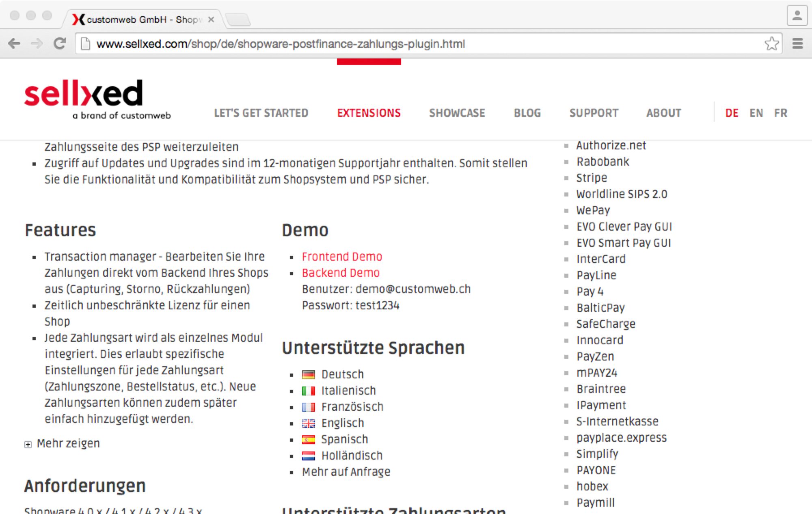812x514 pixels.
Task: Select the customweb GmbH browser tab
Action: coord(142,19)
